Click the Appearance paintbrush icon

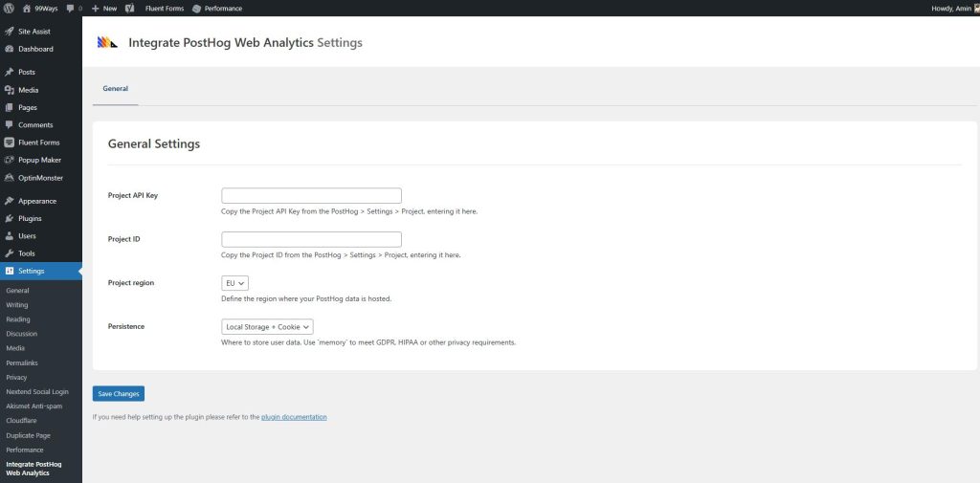(x=9, y=201)
